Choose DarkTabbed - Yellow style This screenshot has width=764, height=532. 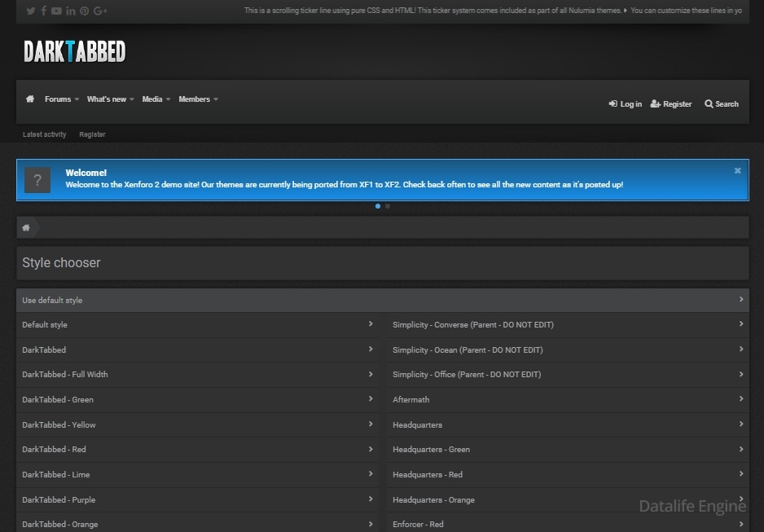(x=198, y=424)
